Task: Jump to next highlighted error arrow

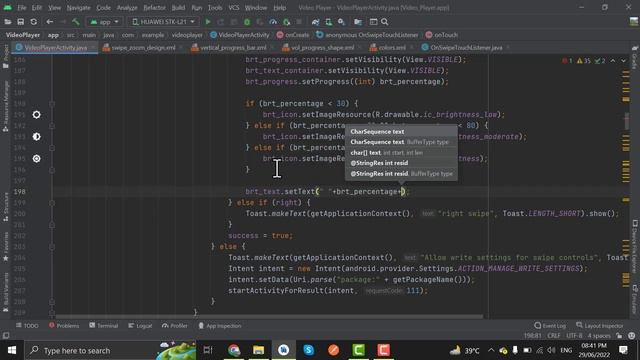Action: pos(623,61)
